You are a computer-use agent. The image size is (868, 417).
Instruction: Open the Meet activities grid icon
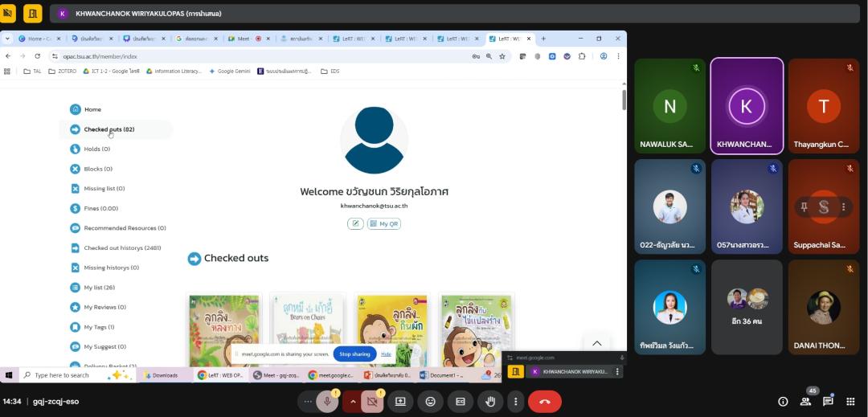(850, 402)
